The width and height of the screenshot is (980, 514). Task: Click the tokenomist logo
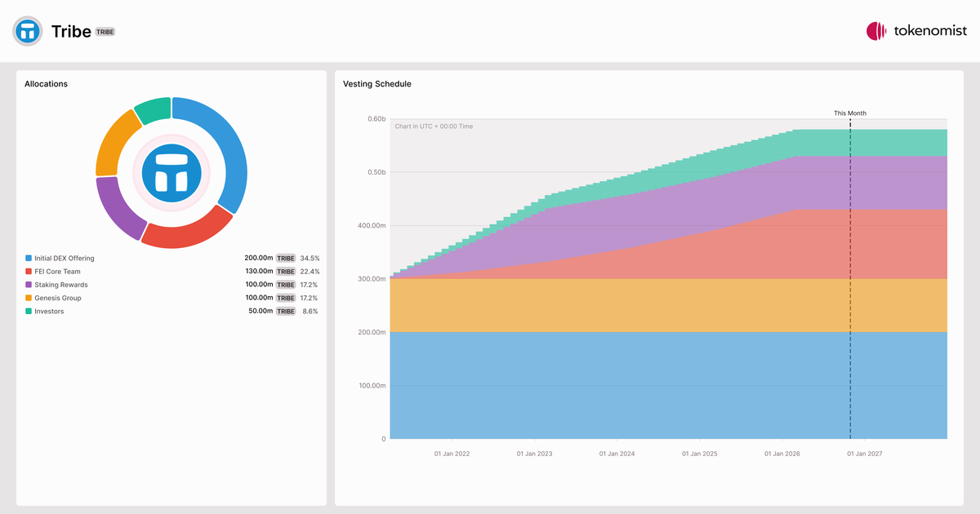coord(916,31)
